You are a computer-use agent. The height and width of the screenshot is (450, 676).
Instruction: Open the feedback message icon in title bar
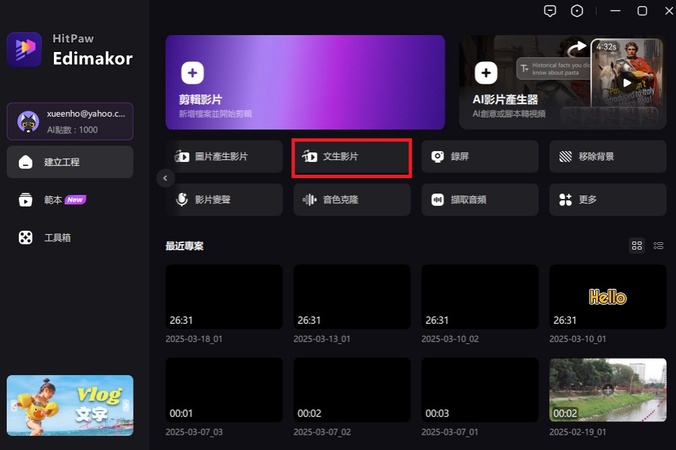550,11
